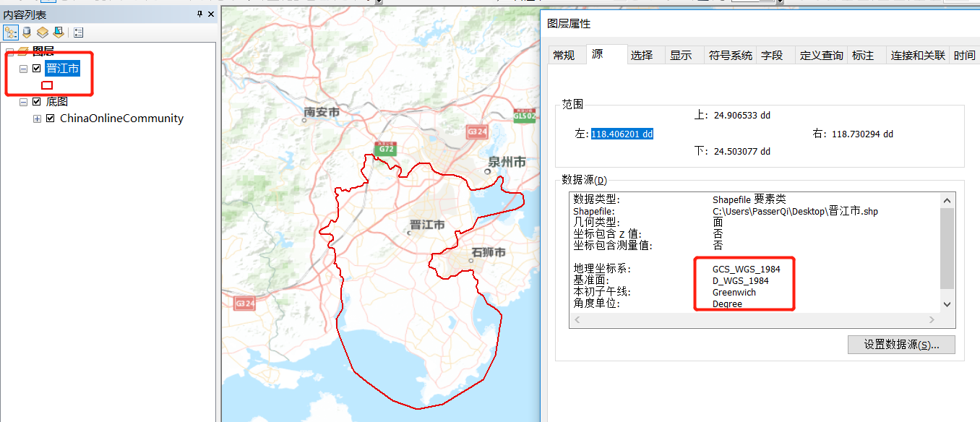Pin the 内容列表 panel with the pin icon
Image resolution: width=980 pixels, height=422 pixels.
[x=200, y=14]
